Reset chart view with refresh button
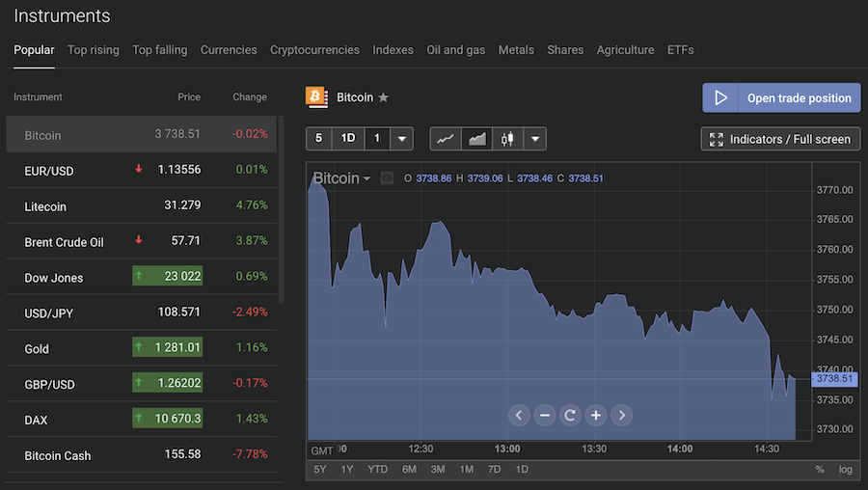 [x=570, y=416]
